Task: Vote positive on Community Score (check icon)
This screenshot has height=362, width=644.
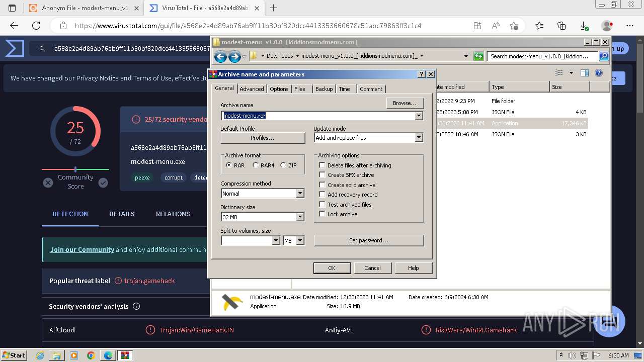Action: click(x=103, y=183)
